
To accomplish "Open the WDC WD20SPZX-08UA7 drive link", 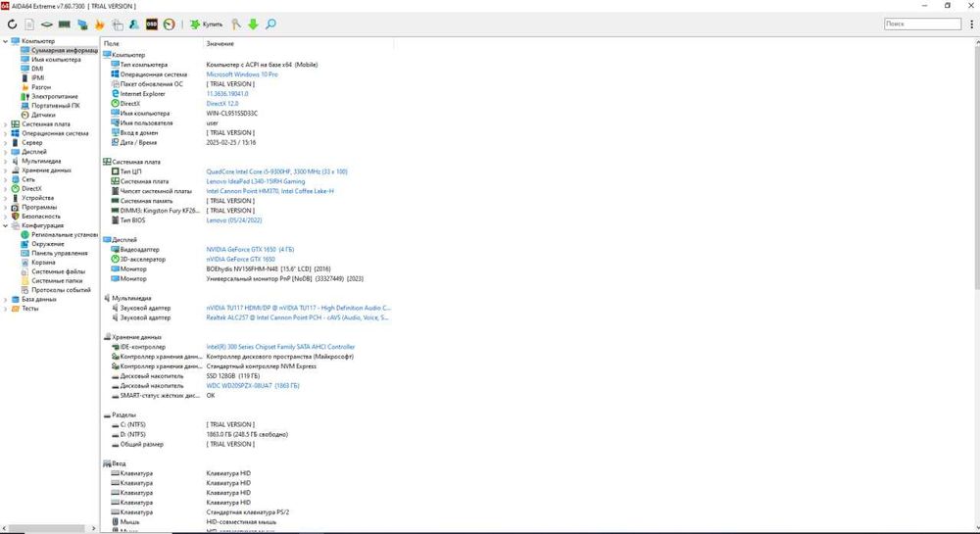I will [x=253, y=386].
